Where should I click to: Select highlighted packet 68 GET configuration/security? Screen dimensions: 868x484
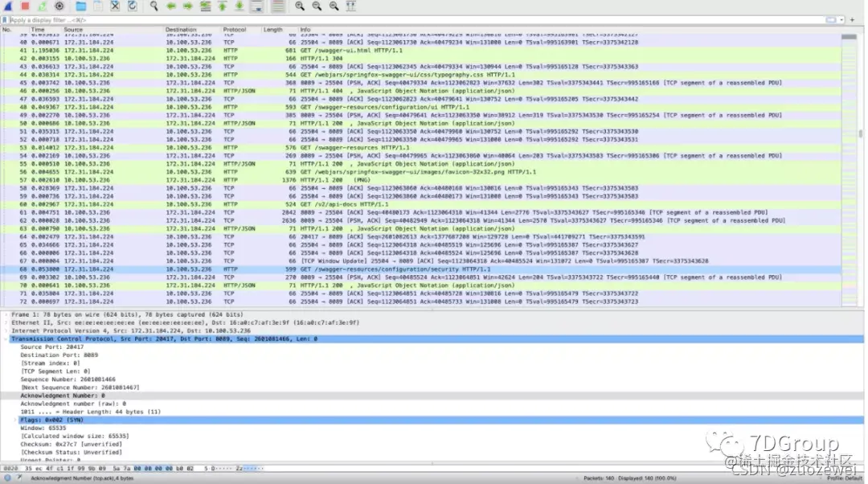[x=420, y=269]
